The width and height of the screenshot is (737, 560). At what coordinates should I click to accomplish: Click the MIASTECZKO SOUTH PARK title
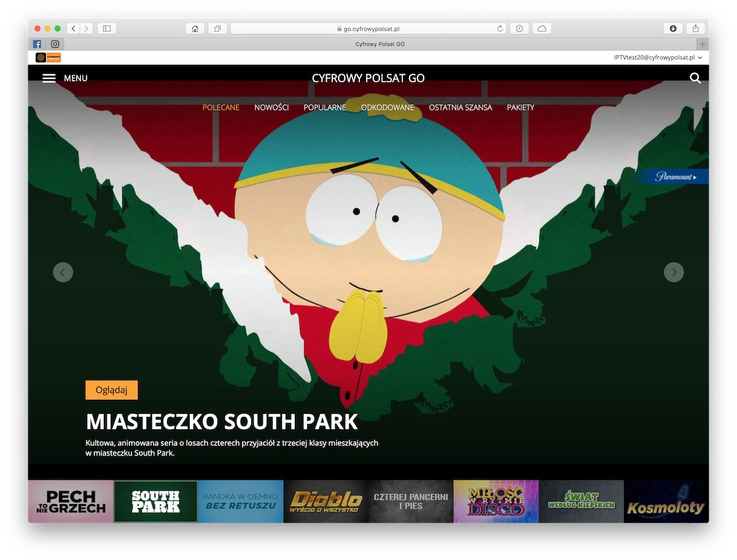(x=222, y=422)
